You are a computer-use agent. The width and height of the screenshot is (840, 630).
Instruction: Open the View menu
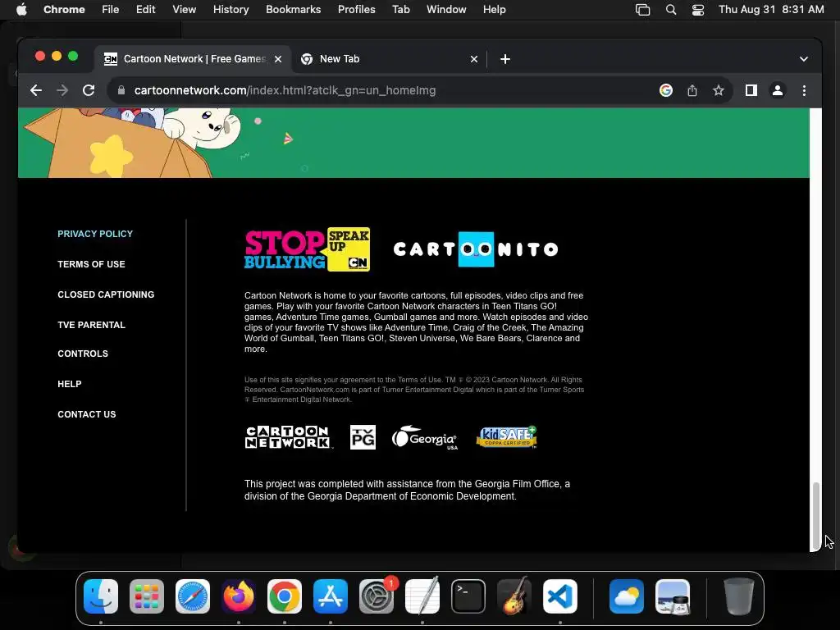185,10
